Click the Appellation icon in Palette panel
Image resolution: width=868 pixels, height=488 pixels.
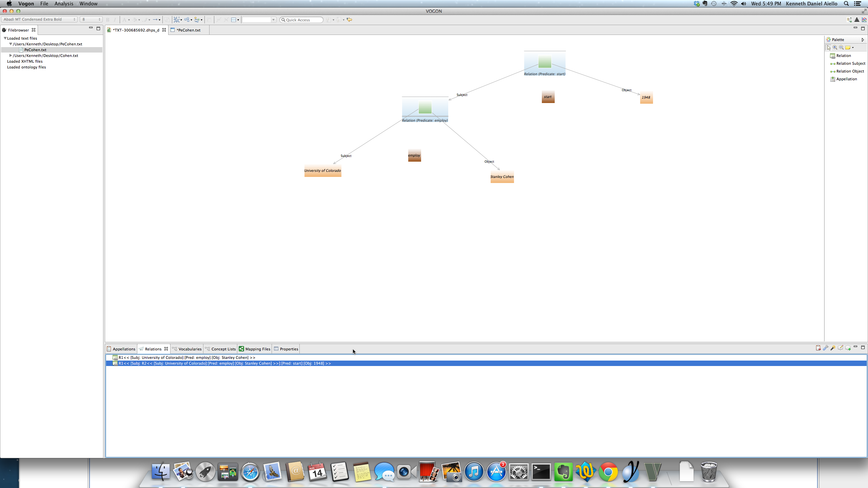tap(832, 78)
